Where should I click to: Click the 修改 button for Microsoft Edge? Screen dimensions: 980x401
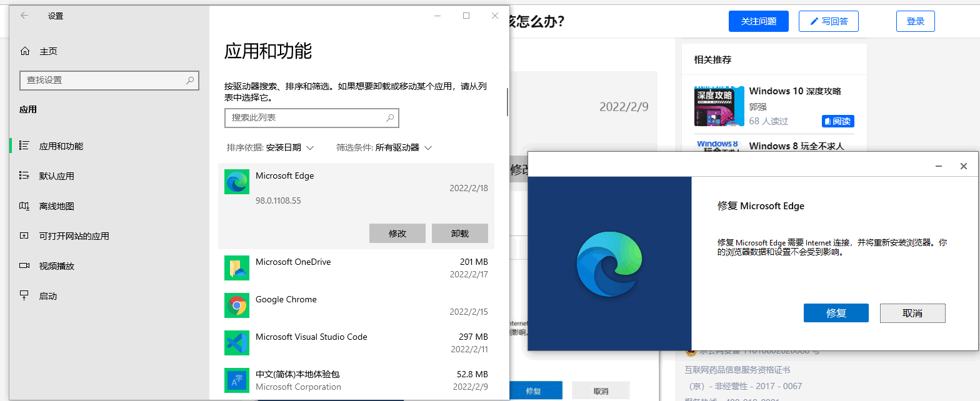[397, 234]
